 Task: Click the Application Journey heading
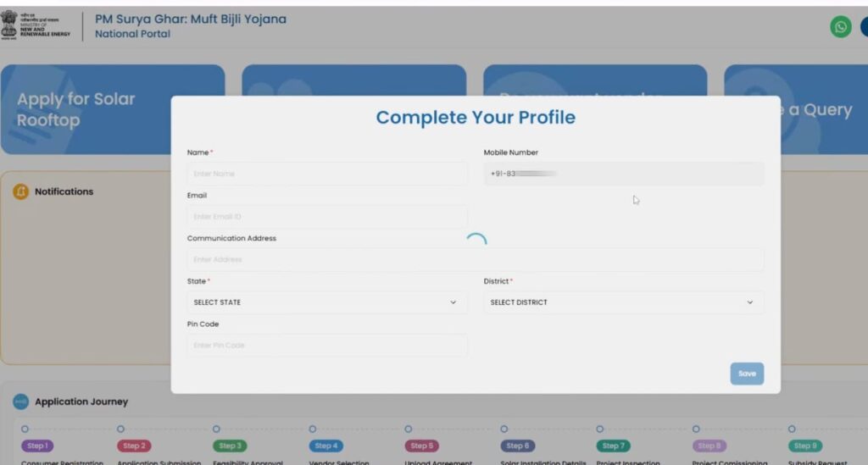pos(81,402)
